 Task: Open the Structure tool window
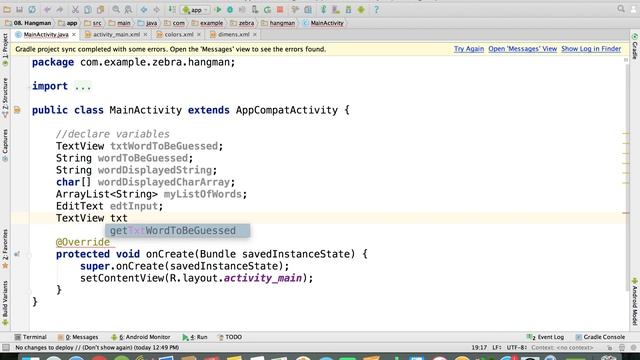5,98
